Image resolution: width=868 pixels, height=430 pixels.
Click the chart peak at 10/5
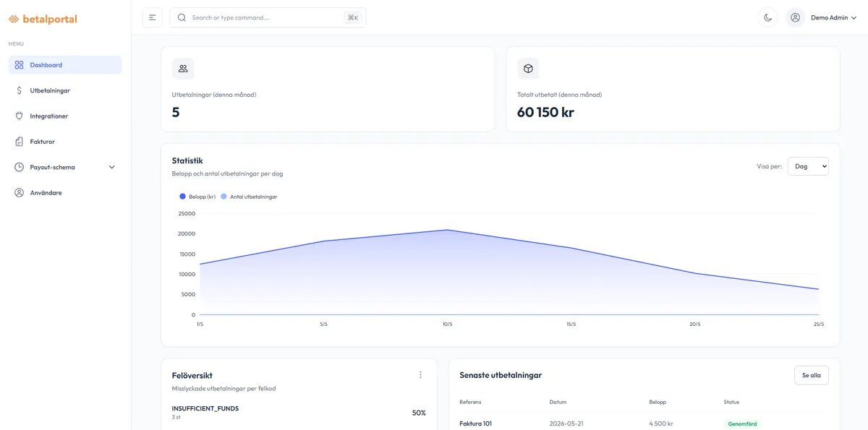[447, 230]
